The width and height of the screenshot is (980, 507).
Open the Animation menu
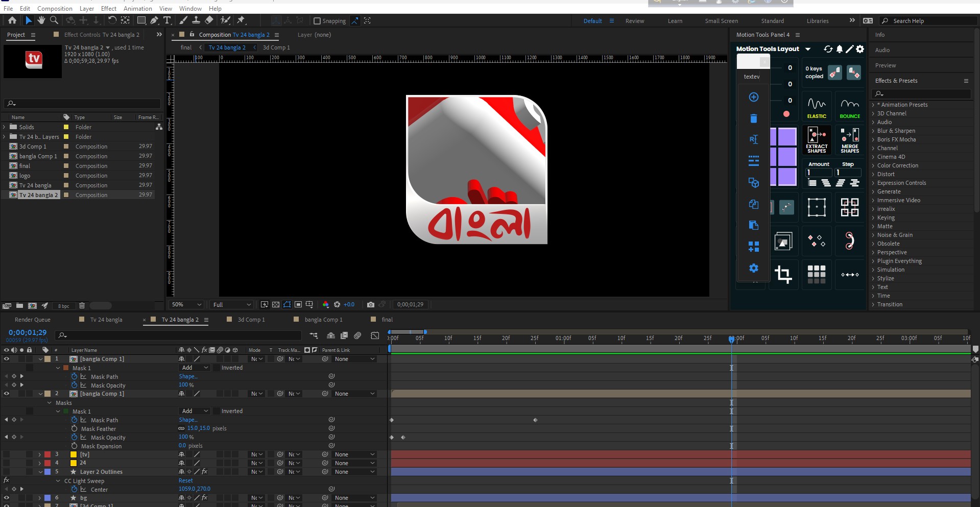tap(138, 9)
